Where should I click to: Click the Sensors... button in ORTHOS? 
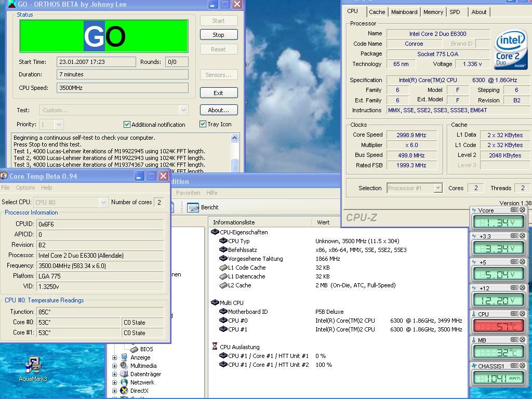click(x=219, y=75)
